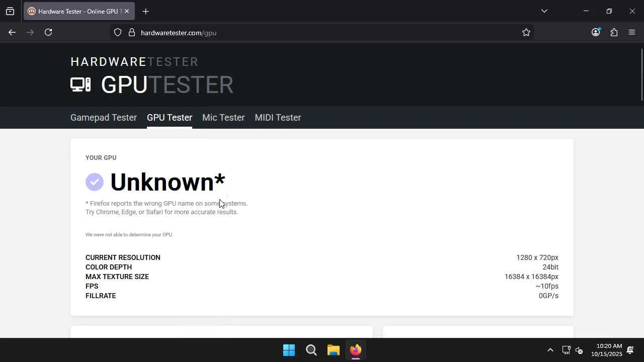Open the notification center bell icon
644x362 pixels.
pyautogui.click(x=630, y=350)
